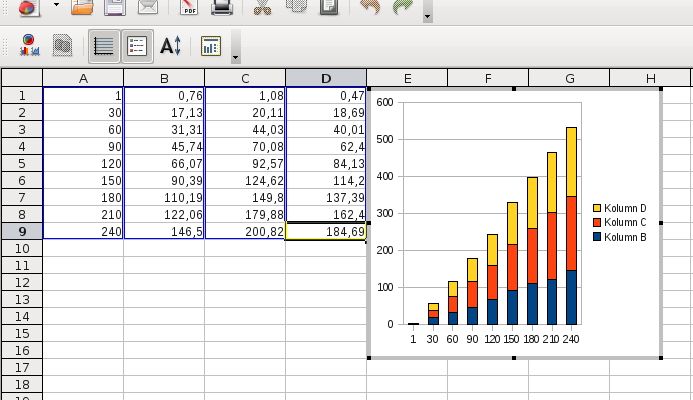This screenshot has height=400, width=693.
Task: Click the x-axis label 1
Action: point(413,339)
